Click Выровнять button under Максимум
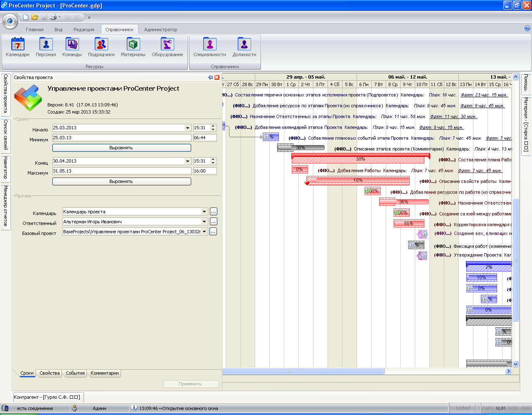 (121, 181)
